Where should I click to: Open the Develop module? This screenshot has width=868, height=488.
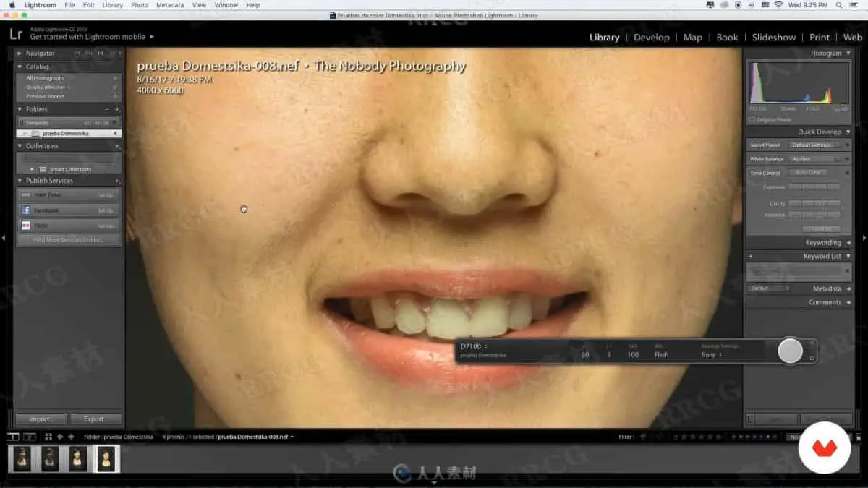(x=651, y=38)
